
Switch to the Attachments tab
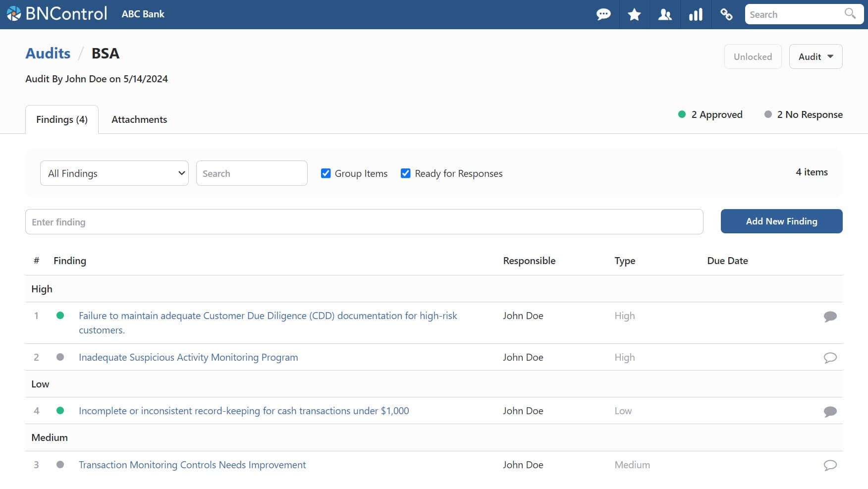[139, 120]
